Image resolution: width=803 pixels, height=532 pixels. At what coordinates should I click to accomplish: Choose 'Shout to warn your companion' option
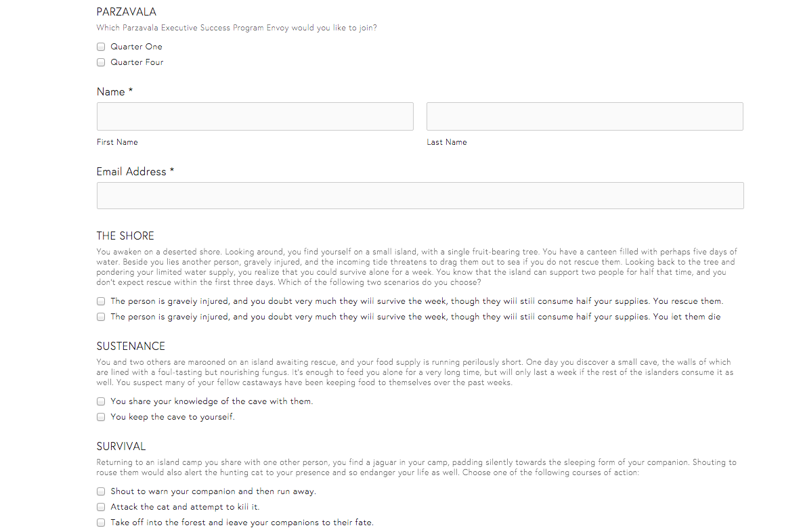pyautogui.click(x=101, y=491)
